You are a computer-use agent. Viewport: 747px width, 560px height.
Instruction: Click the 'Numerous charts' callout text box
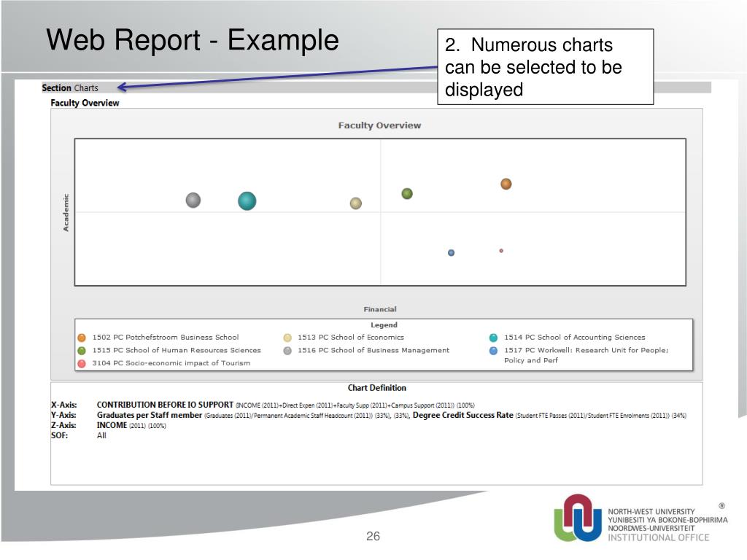pos(545,67)
